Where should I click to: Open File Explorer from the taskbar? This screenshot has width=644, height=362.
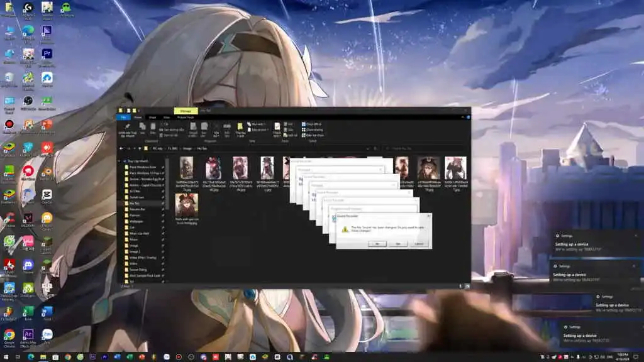coord(43,357)
